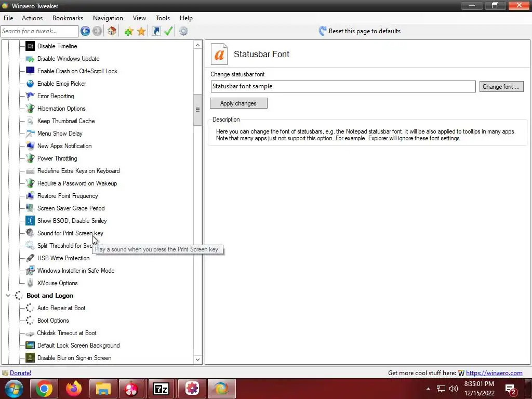
Task: Click the blue Back navigation arrow
Action: pos(85,31)
